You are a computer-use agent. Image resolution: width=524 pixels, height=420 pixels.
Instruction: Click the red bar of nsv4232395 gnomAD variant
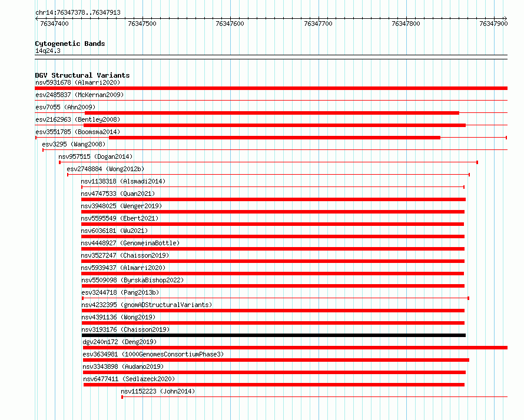tap(273, 311)
